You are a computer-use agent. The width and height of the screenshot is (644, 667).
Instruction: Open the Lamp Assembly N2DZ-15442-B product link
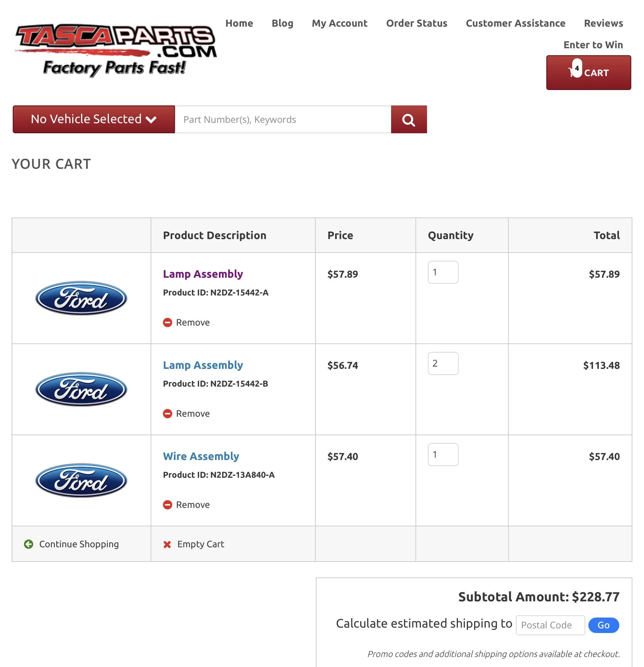(x=203, y=365)
